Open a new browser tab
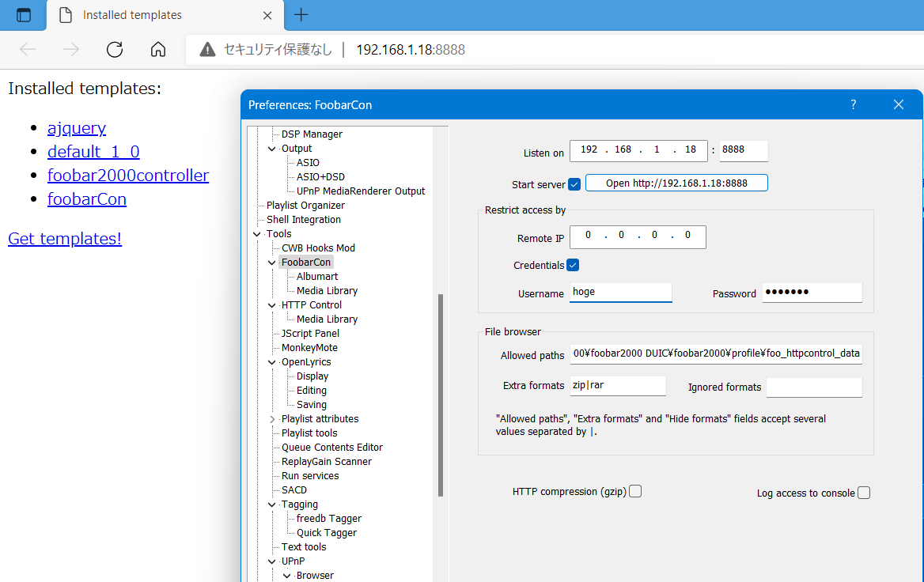 click(301, 15)
